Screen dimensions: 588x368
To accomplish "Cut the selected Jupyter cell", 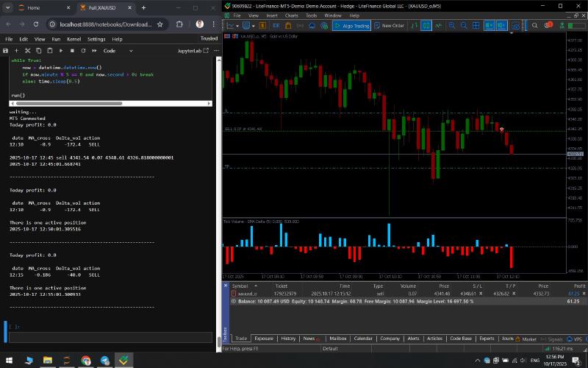I will (27, 51).
